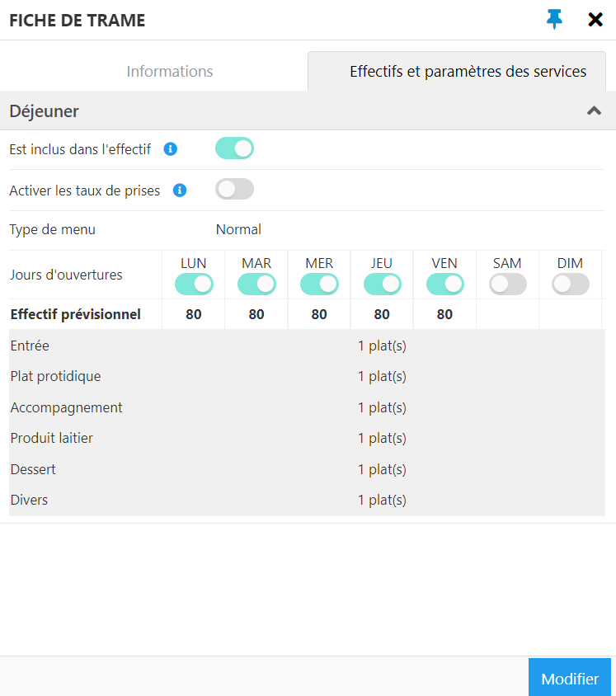Enable Activer les taux de prises switch
Image resolution: width=616 pixels, height=696 pixels.
pyautogui.click(x=234, y=190)
